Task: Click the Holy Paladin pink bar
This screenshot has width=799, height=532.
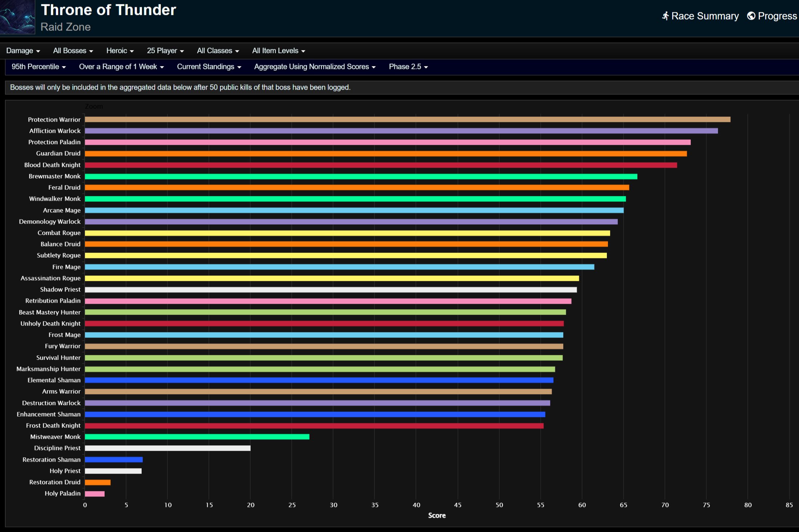Action: (94, 494)
